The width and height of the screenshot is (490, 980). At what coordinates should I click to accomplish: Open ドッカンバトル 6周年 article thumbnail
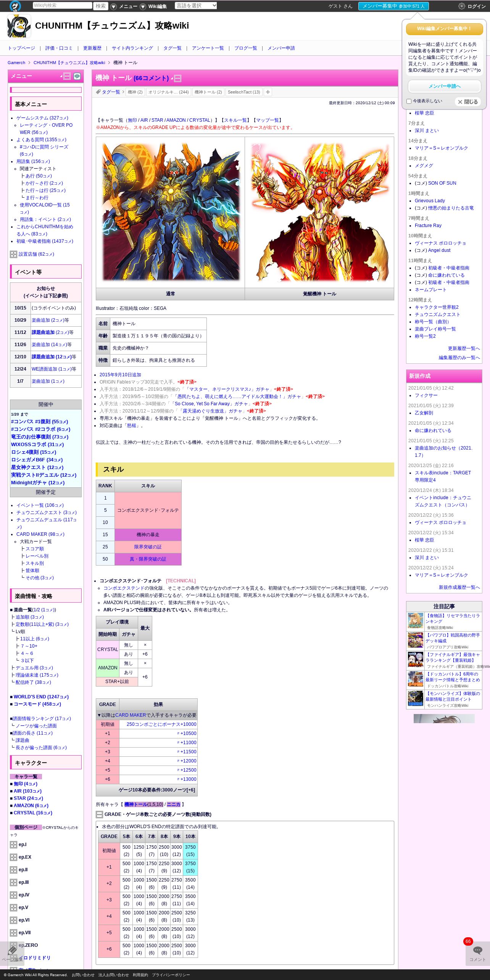415,679
